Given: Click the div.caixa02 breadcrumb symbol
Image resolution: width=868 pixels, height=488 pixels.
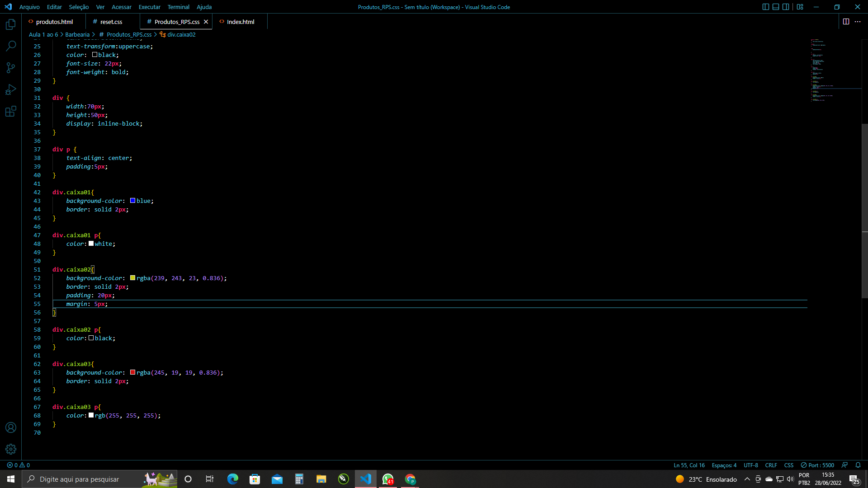Looking at the screenshot, I should 177,34.
